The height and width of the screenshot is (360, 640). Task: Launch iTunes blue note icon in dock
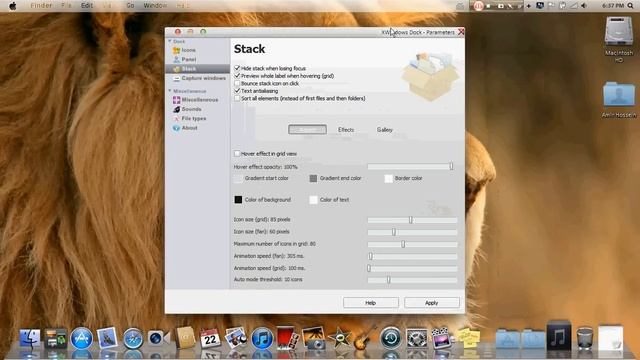[x=262, y=339]
